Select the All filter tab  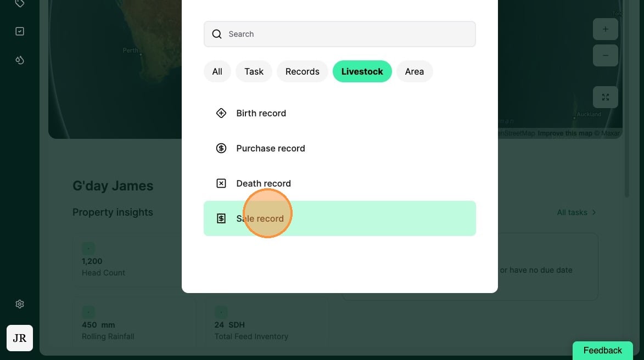click(217, 71)
